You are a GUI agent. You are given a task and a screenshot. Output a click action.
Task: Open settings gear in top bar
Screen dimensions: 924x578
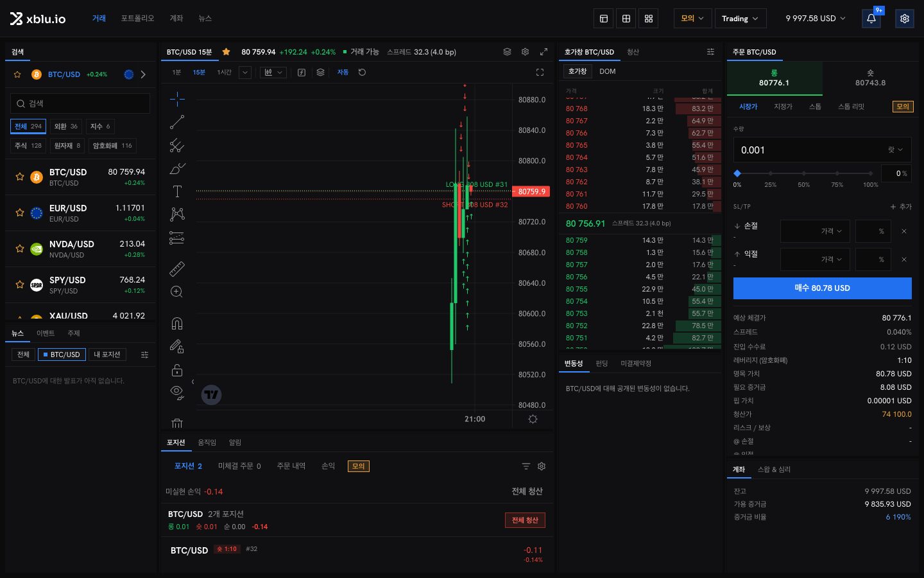tap(905, 19)
